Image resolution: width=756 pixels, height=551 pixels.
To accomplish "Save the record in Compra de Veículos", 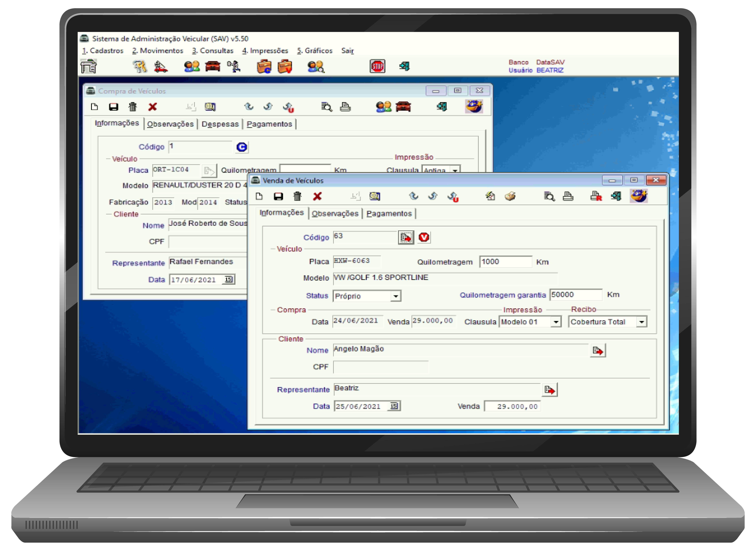I will [113, 107].
